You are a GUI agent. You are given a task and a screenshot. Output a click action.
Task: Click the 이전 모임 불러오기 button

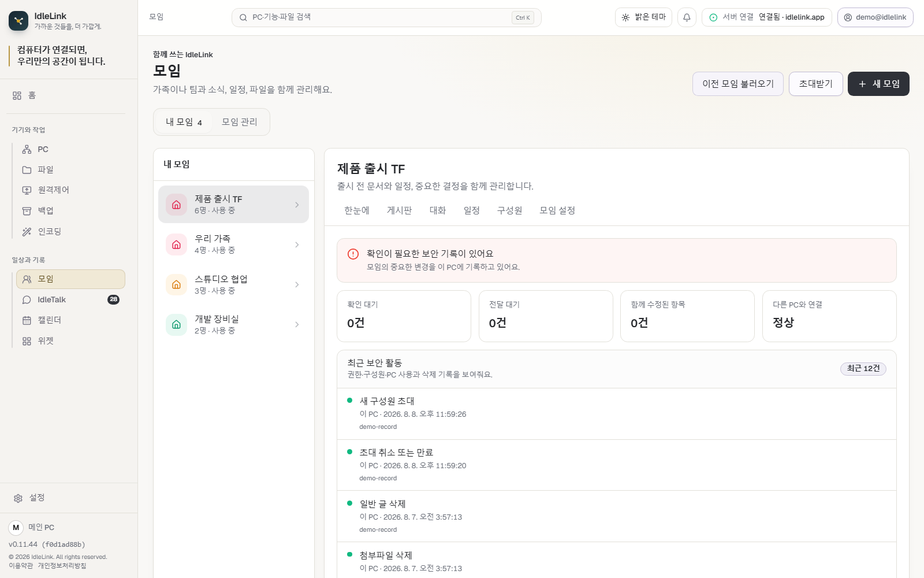coord(738,84)
